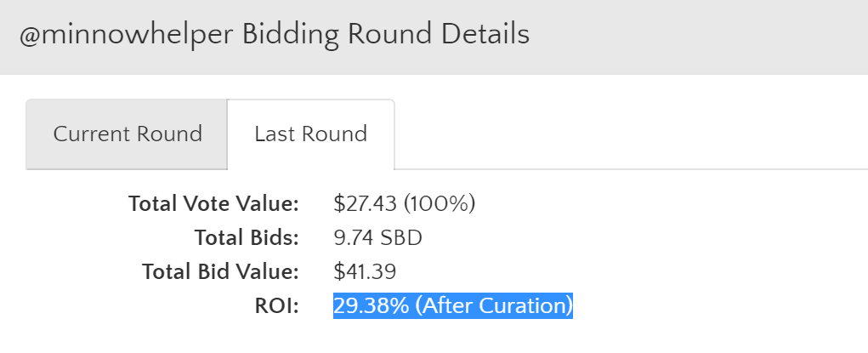The height and width of the screenshot is (353, 868).
Task: Click the @minnowhelper username in the heading
Action: pyautogui.click(x=128, y=35)
